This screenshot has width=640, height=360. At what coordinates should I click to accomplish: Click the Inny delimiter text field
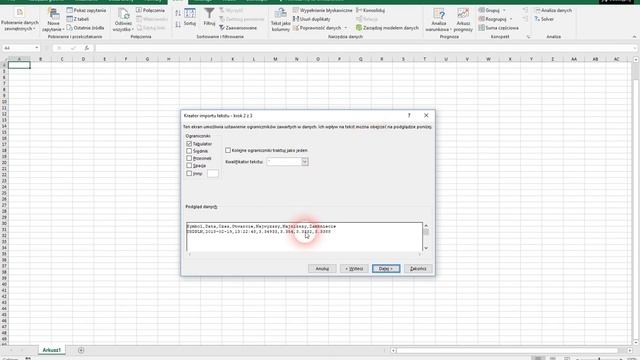tap(212, 173)
